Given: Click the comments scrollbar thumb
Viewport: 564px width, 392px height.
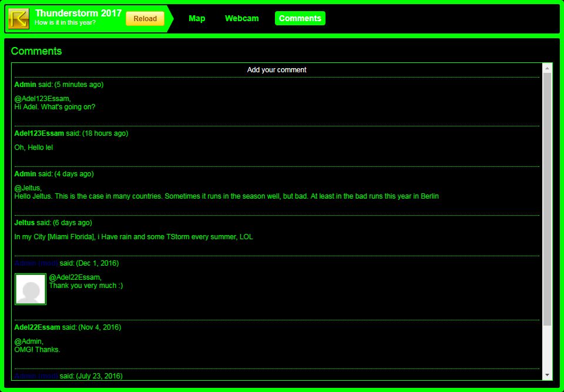Looking at the screenshot, I should [x=547, y=199].
